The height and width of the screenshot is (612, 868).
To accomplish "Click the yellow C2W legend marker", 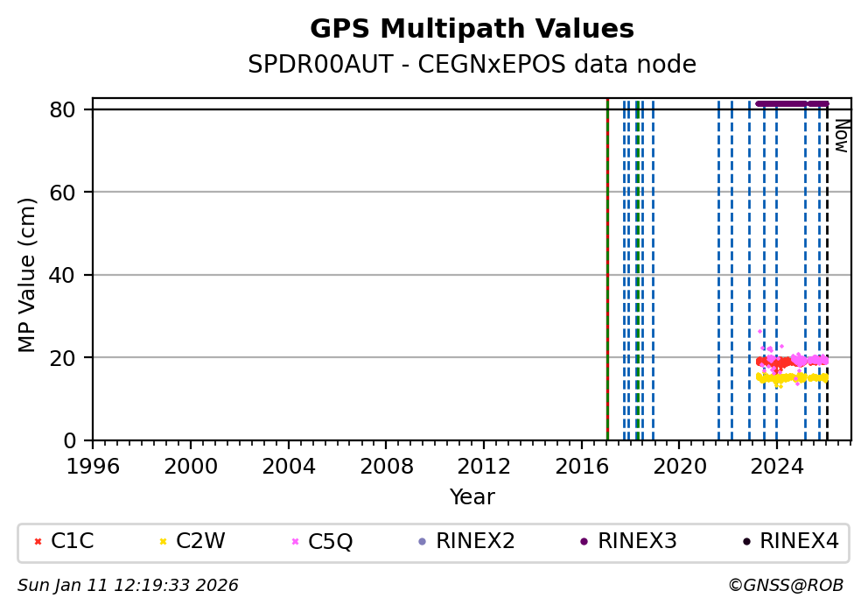I will (163, 542).
